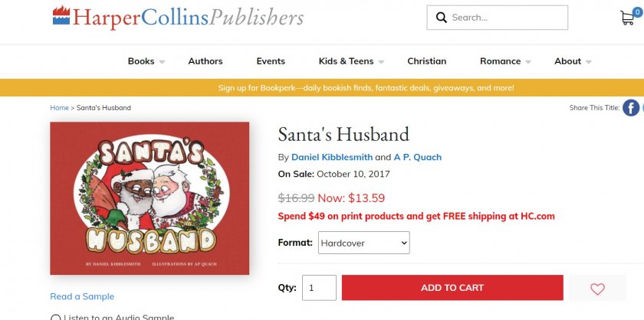Click the HarperCollins flame logo
The image size is (644, 320).
tap(61, 16)
